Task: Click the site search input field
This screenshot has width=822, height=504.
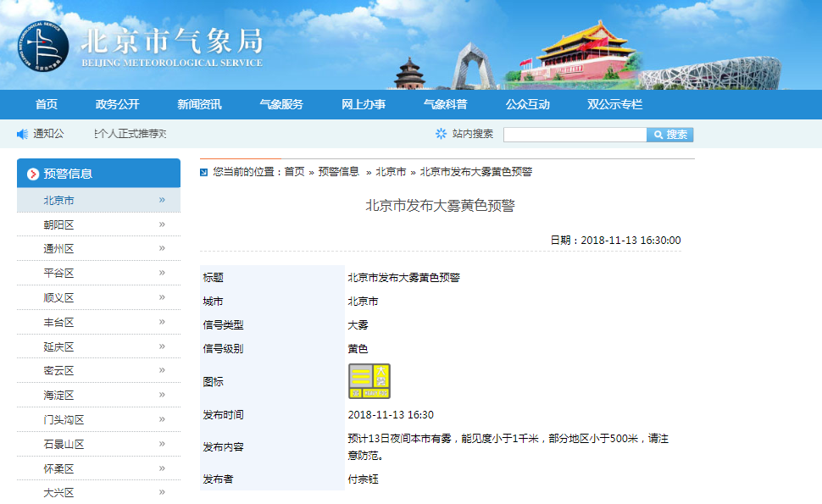Action: [575, 135]
